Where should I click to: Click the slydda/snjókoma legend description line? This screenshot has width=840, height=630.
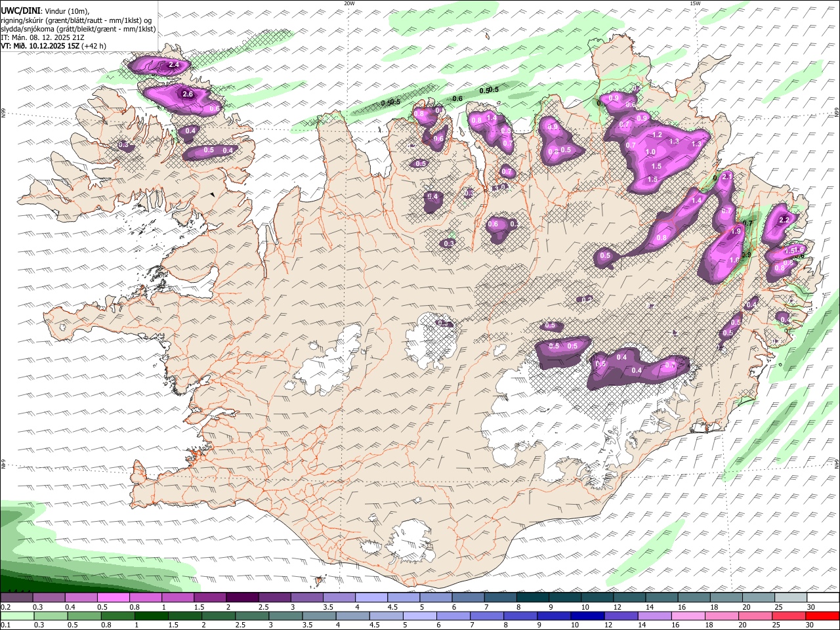click(x=78, y=29)
